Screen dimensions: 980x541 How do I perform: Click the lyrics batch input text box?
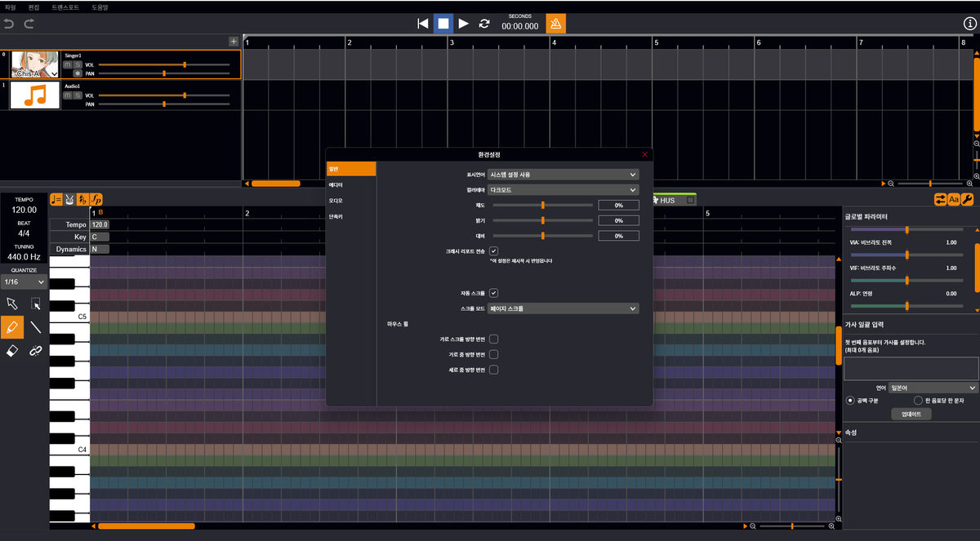tap(911, 368)
